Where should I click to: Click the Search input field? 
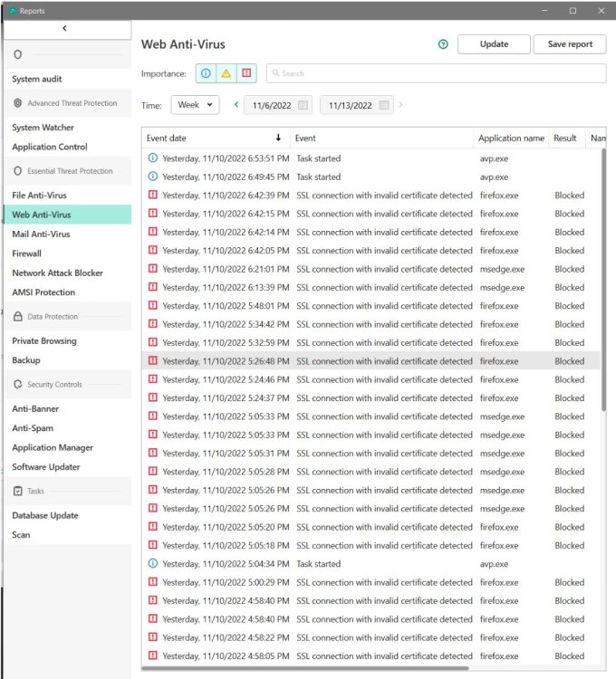click(x=437, y=73)
